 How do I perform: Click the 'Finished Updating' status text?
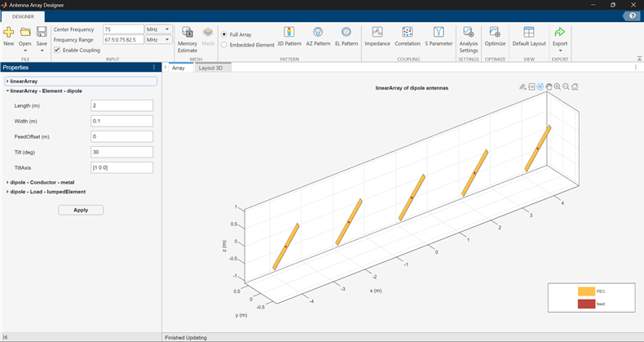click(x=186, y=337)
